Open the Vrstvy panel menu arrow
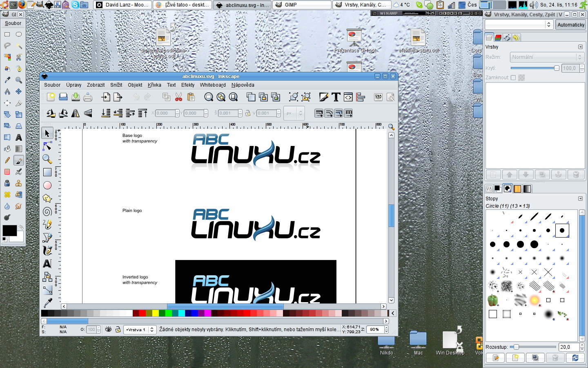Image resolution: width=588 pixels, height=368 pixels. [x=580, y=47]
